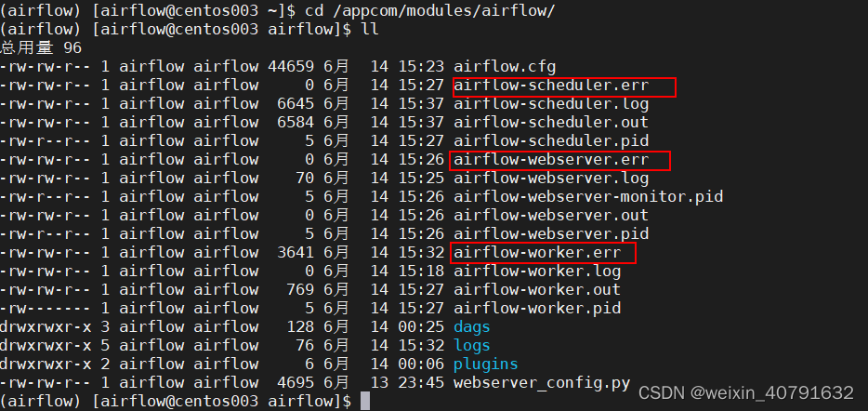Viewport: 868px width, 411px height.
Task: Click the ll command text
Action: (x=370, y=30)
